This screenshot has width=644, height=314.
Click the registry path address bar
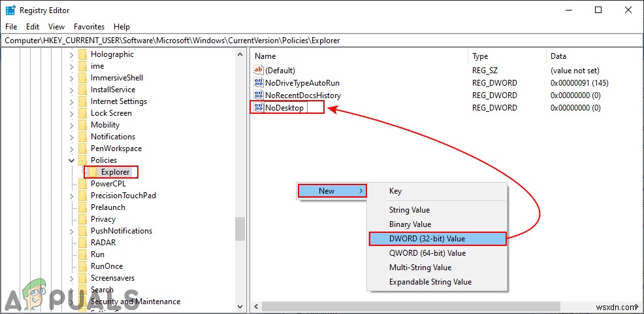[322, 41]
